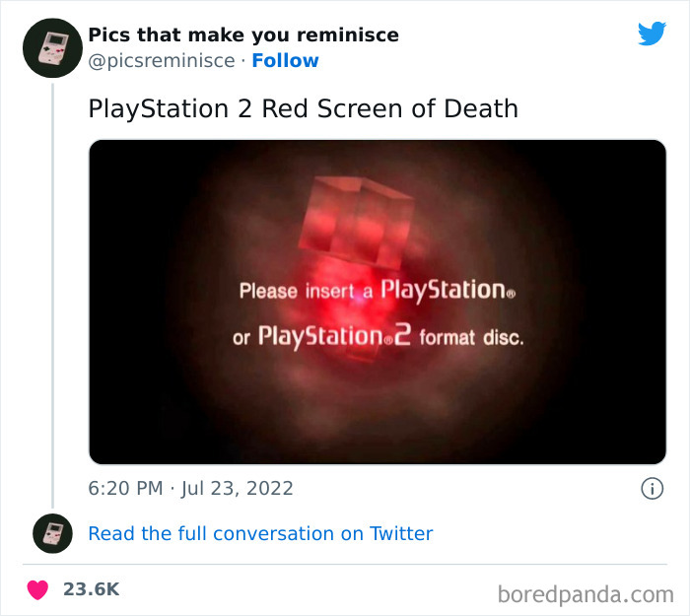Open the 'Pics that make you reminisce' profile name
Viewport: 690px width, 616px height.
(243, 34)
